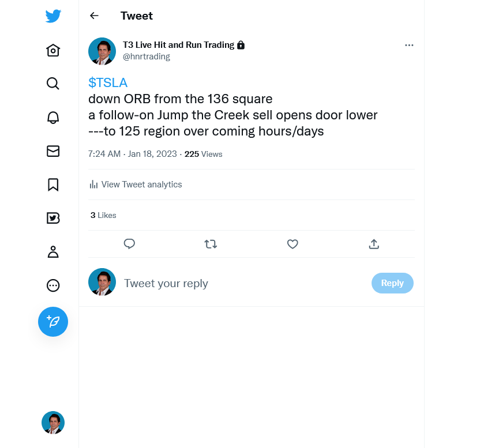Viewport: 480px width, 448px height.
Task: Retweet this tweet
Action: (211, 244)
